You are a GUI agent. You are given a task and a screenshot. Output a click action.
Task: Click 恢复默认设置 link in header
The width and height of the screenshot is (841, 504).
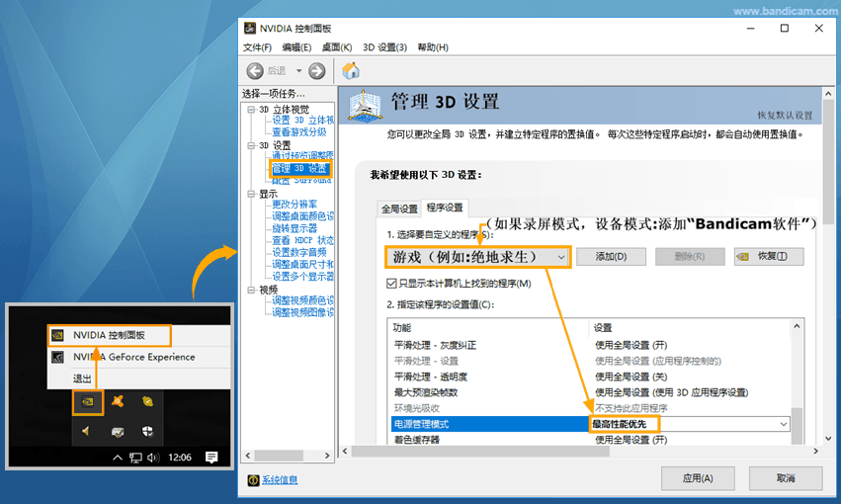coord(786,116)
